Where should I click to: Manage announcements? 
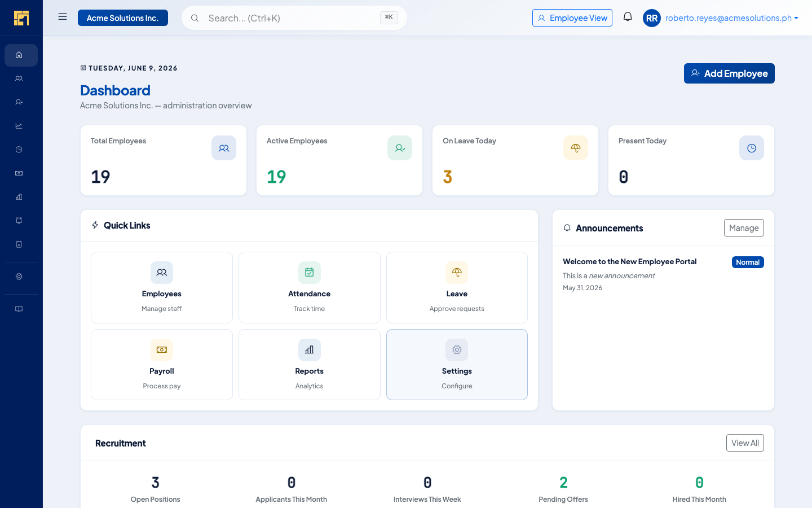point(744,228)
